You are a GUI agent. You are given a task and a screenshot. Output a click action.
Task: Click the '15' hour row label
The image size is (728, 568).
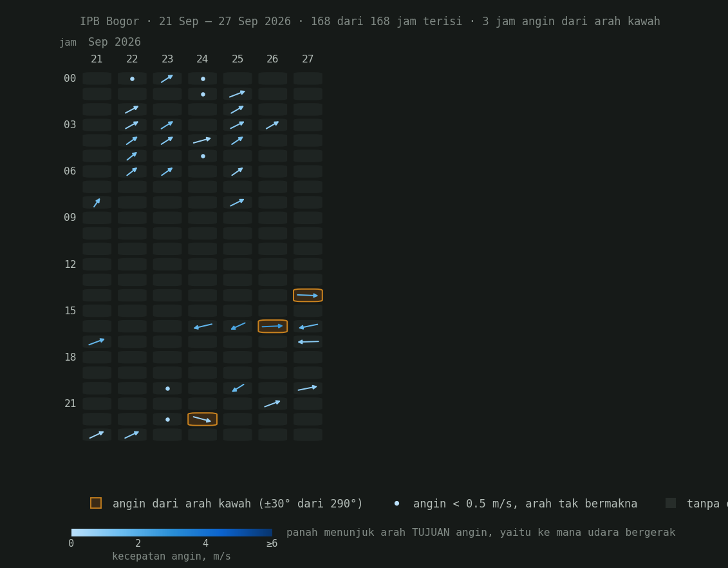(70, 310)
